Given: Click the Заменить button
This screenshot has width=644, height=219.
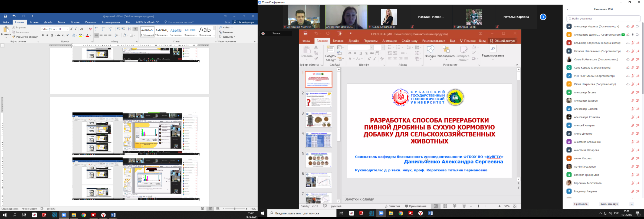Looking at the screenshot, I should (226, 32).
